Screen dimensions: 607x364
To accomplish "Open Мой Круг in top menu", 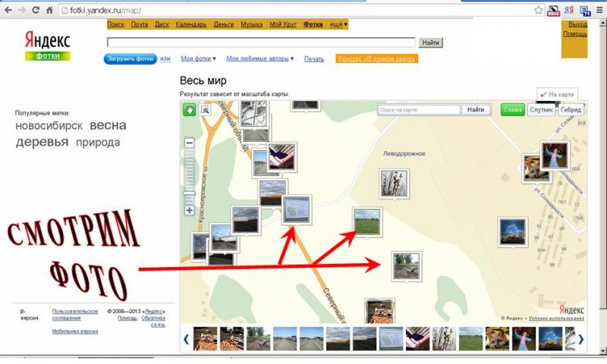I will 282,24.
